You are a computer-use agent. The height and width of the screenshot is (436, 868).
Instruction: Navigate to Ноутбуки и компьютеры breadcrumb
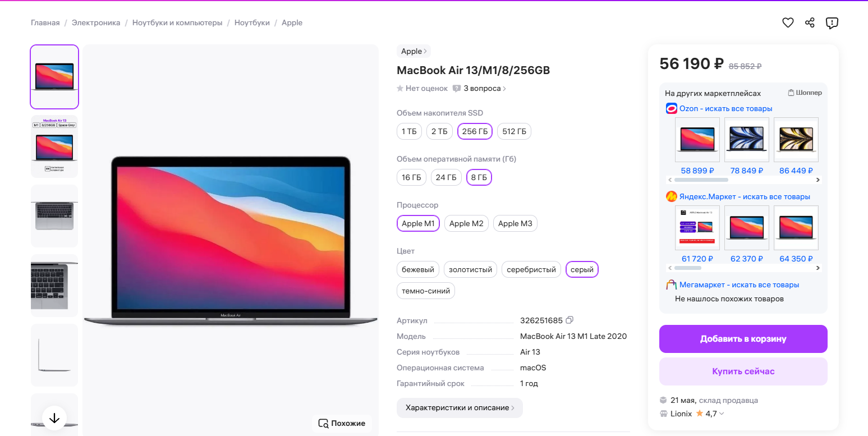(177, 23)
